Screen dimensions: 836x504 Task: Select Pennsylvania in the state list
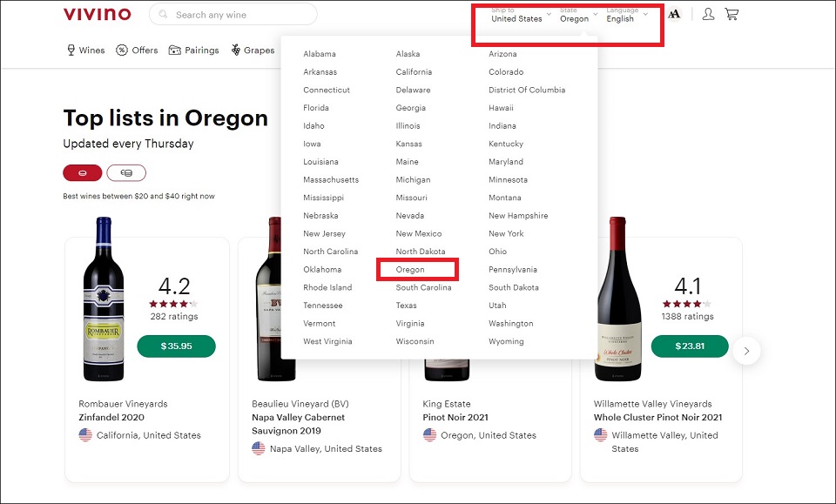(x=513, y=270)
